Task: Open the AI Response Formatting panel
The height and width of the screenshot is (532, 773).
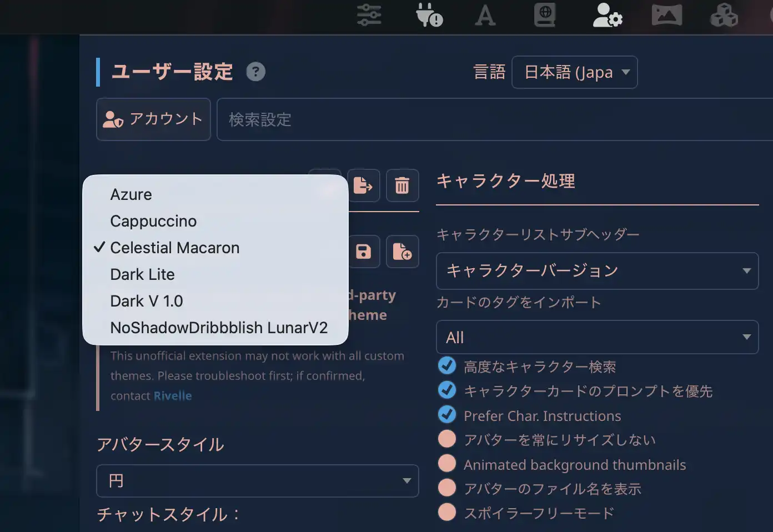Action: (485, 16)
